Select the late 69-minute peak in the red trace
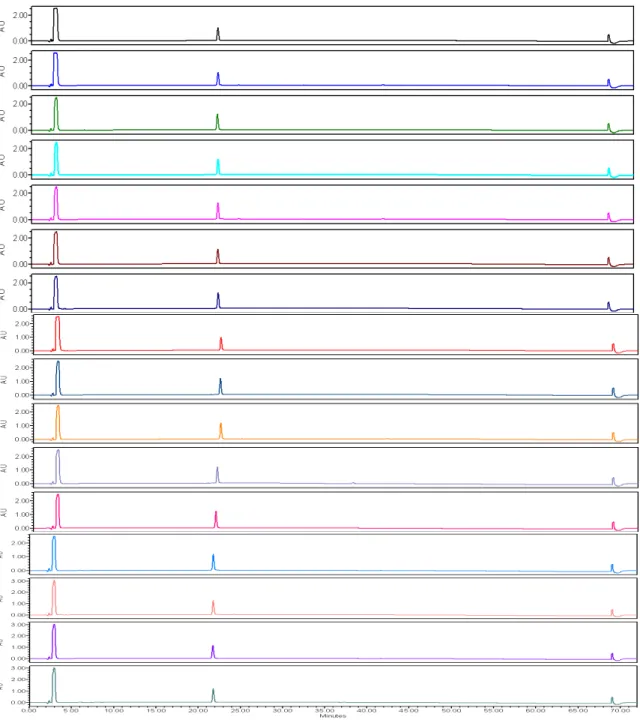This screenshot has height=723, width=640. (x=613, y=348)
